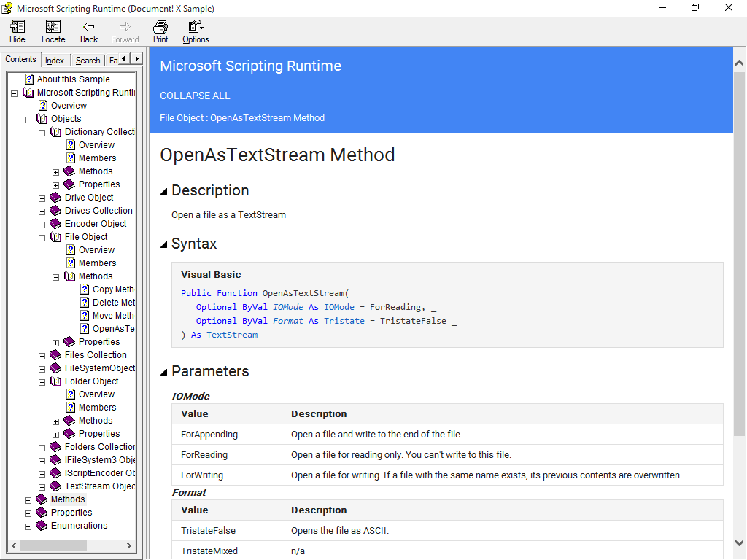Switch to the Search tab
This screenshot has height=560, width=747.
[x=88, y=61]
